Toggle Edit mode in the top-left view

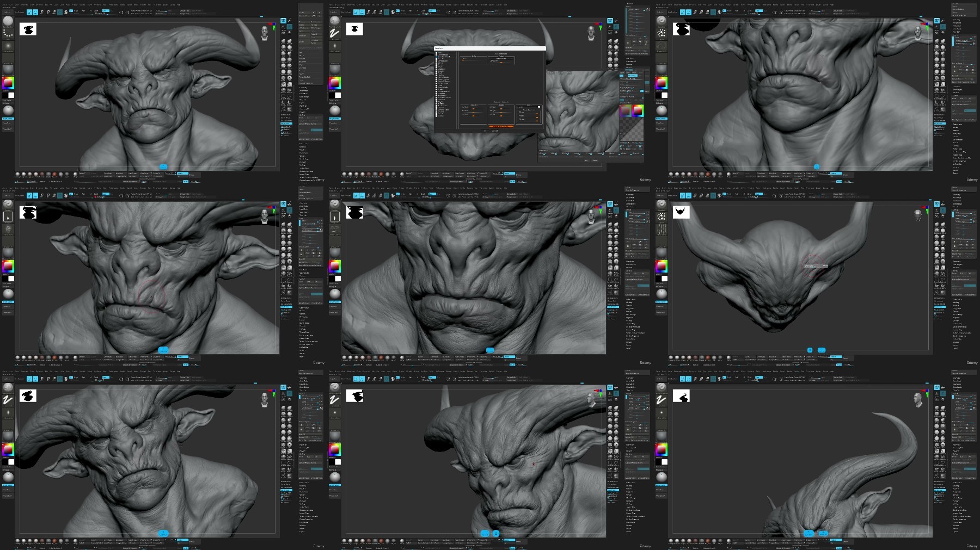29,12
